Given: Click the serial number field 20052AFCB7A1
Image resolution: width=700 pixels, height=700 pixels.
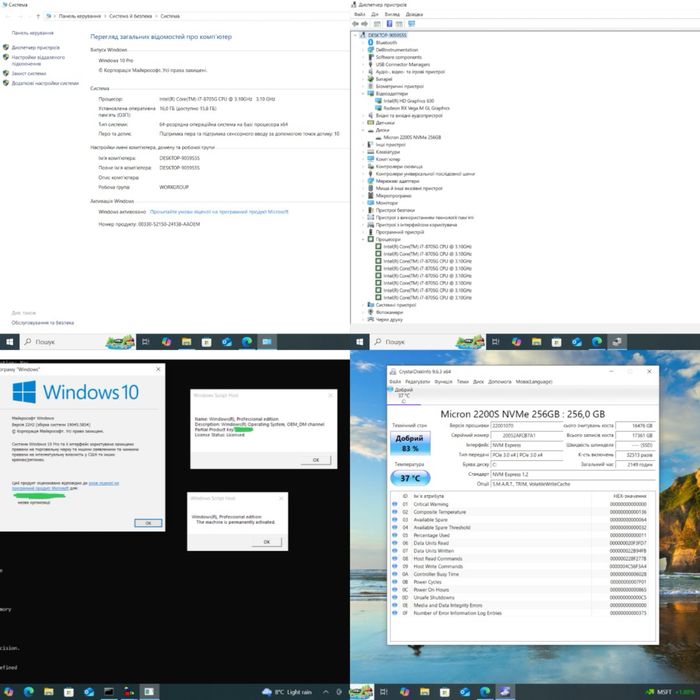Looking at the screenshot, I should click(x=527, y=435).
